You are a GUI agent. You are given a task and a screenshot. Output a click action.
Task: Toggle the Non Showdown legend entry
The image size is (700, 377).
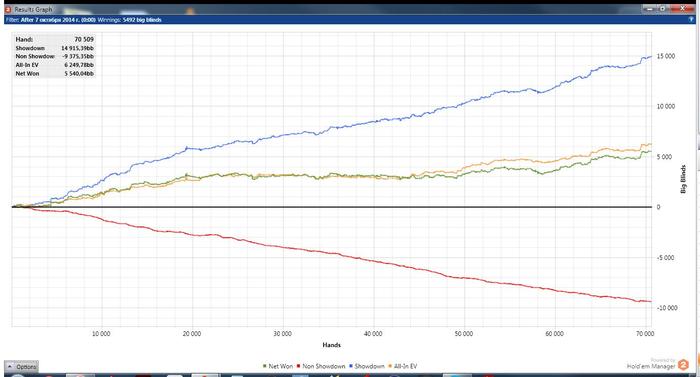321,366
